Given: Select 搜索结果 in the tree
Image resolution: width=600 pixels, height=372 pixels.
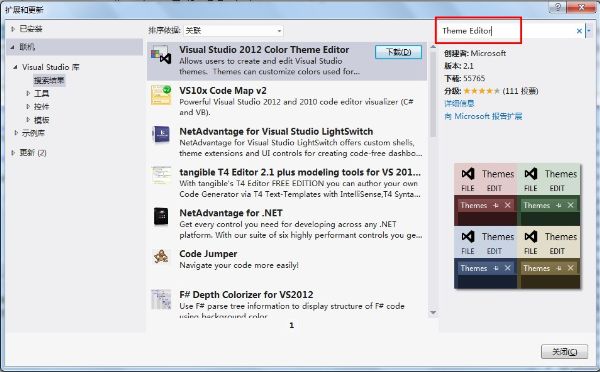Looking at the screenshot, I should click(49, 80).
